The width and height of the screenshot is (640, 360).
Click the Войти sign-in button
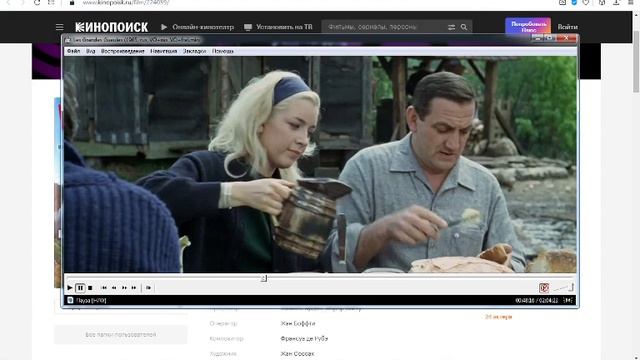567,27
